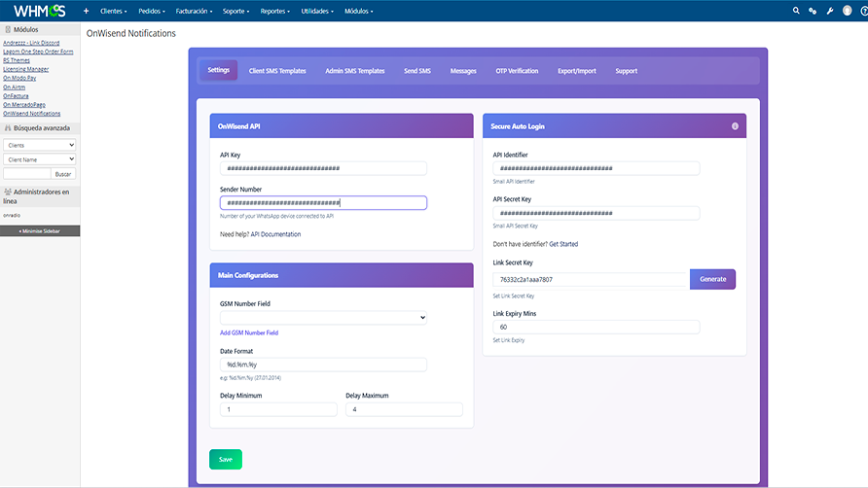Click the Link Expiry Mins field
This screenshot has width=868, height=488.
click(596, 328)
